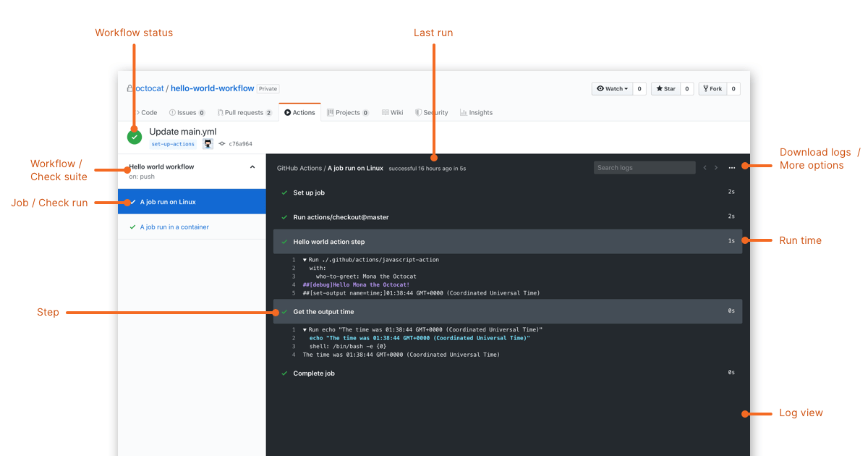Click the green workflow status check icon
Screen dimensions: 868x456
point(134,136)
